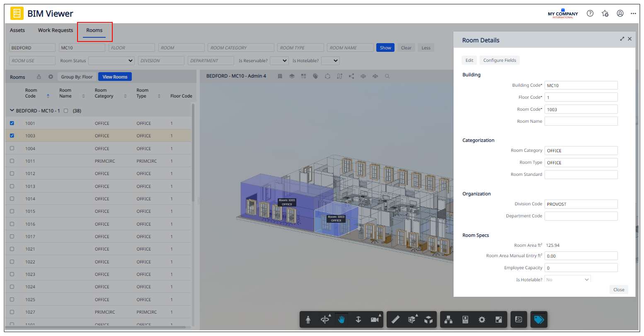Open the Help question mark icon
The image size is (644, 336).
pyautogui.click(x=590, y=13)
